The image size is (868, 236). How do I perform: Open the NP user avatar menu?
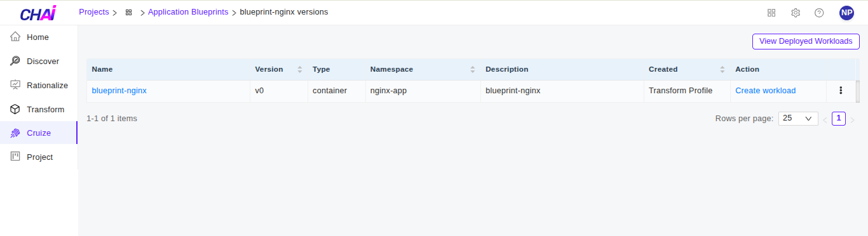pyautogui.click(x=846, y=13)
